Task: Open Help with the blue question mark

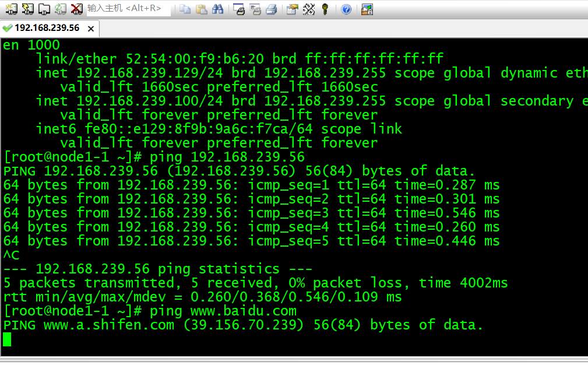Action: (346, 9)
